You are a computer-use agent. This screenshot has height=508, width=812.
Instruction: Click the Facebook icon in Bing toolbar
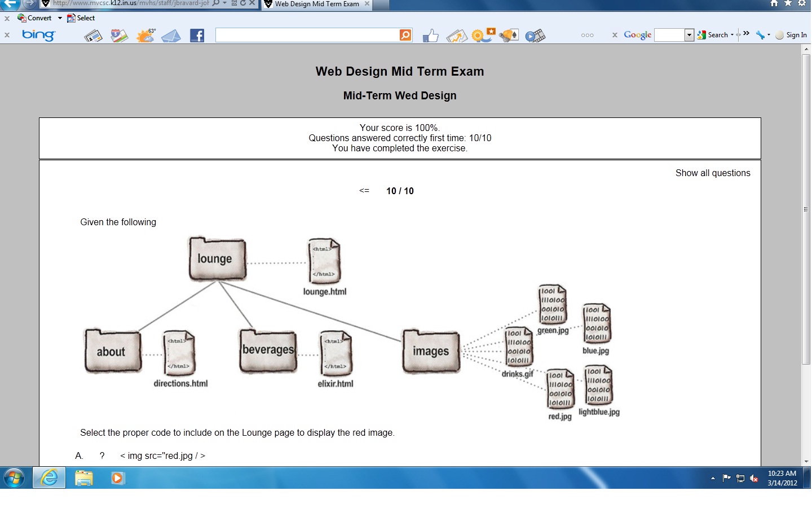(197, 36)
